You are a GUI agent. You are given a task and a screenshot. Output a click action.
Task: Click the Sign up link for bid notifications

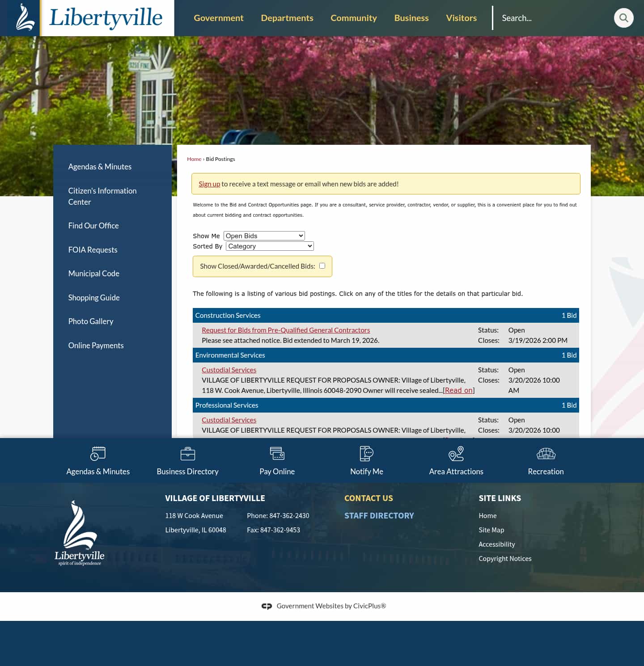[209, 184]
